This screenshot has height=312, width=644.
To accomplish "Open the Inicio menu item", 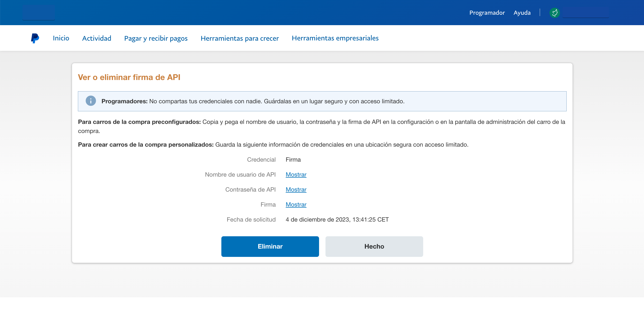I will pos(61,38).
